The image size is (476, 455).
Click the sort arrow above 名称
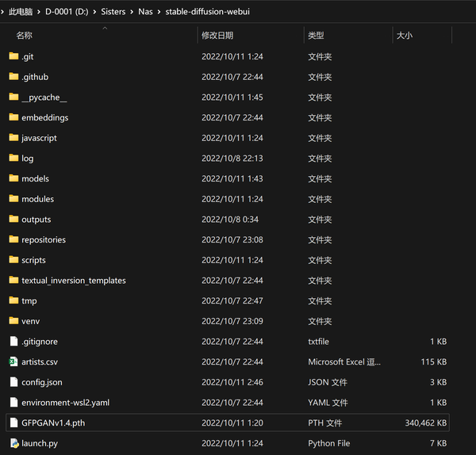pos(105,28)
